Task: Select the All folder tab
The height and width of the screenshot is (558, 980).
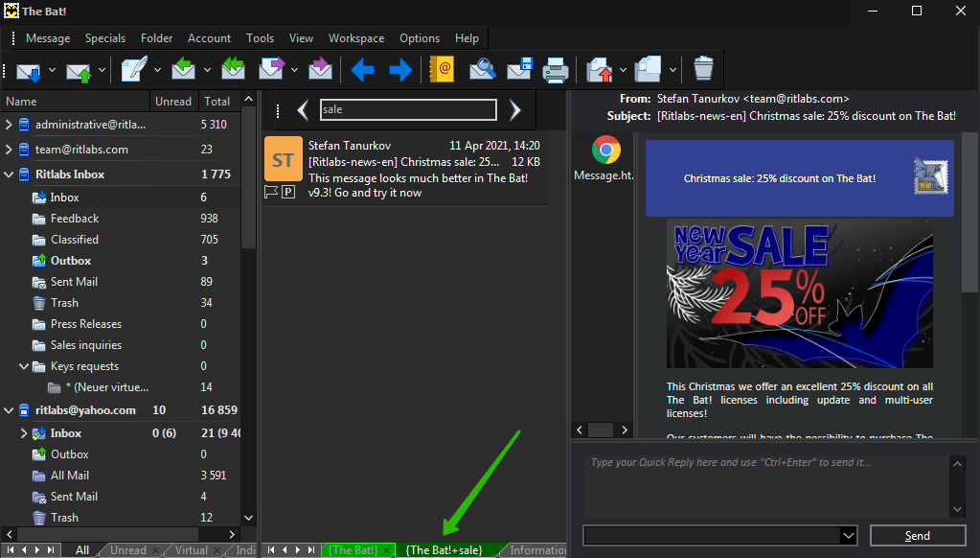Action: pyautogui.click(x=81, y=550)
